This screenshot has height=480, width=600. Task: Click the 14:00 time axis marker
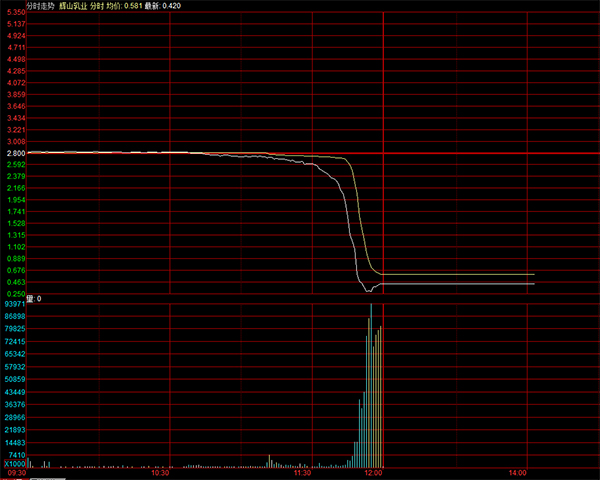[x=517, y=474]
